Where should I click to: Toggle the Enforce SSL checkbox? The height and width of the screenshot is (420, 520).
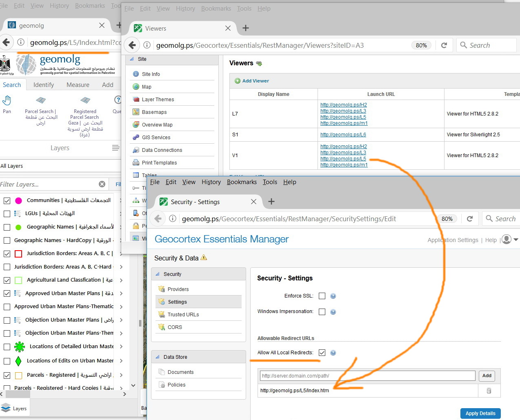tap(322, 296)
